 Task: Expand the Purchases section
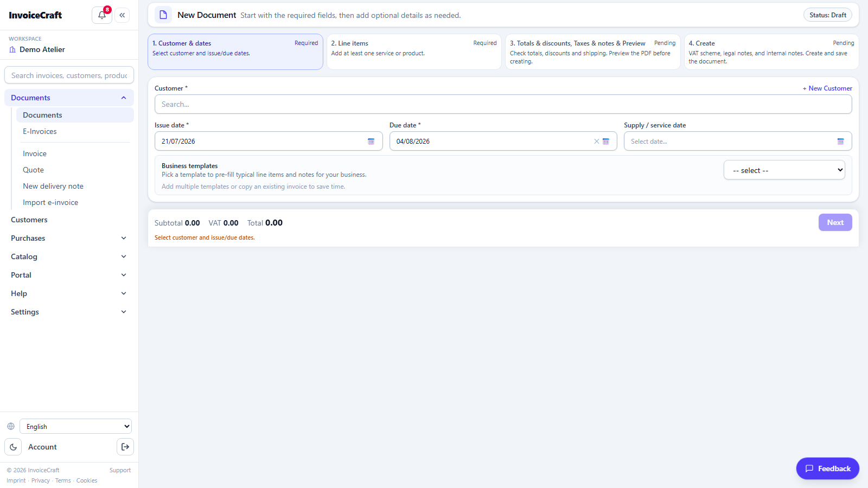(x=69, y=238)
